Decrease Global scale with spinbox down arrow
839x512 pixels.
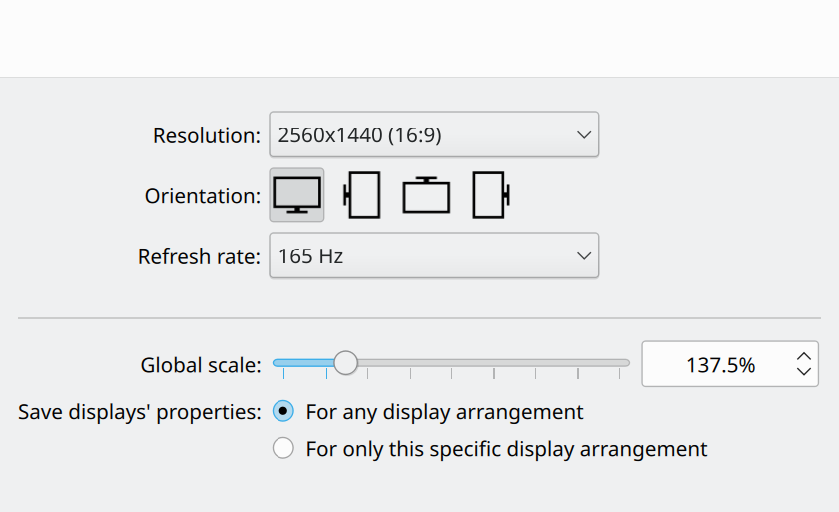pyautogui.click(x=804, y=371)
